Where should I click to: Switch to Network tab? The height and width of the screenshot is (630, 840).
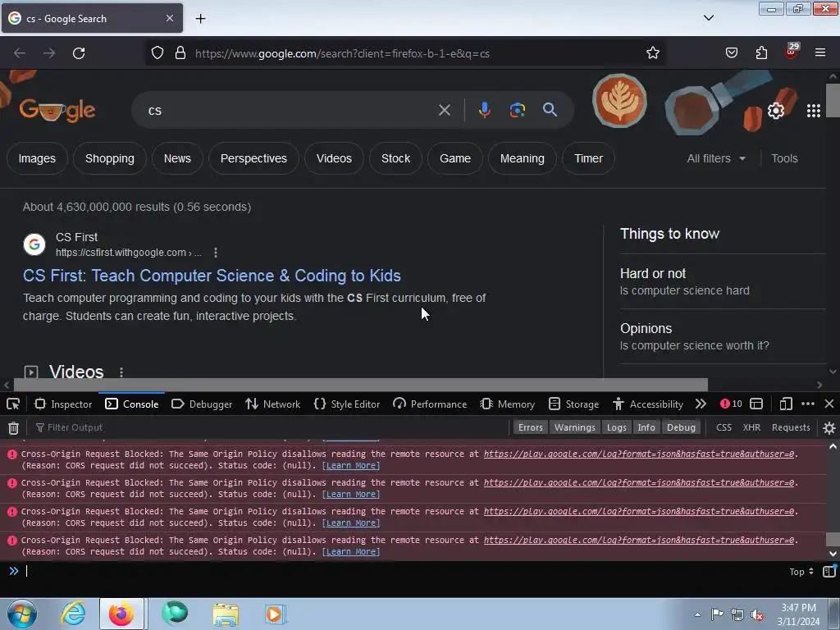click(272, 404)
